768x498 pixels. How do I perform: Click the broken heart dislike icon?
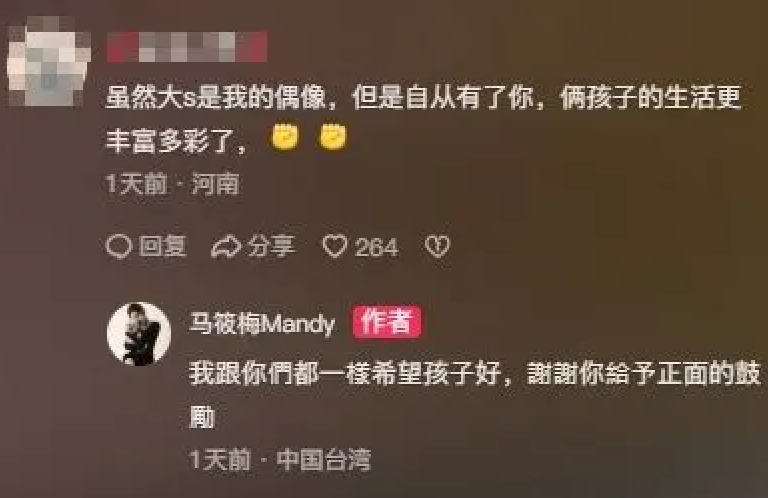[x=437, y=246]
